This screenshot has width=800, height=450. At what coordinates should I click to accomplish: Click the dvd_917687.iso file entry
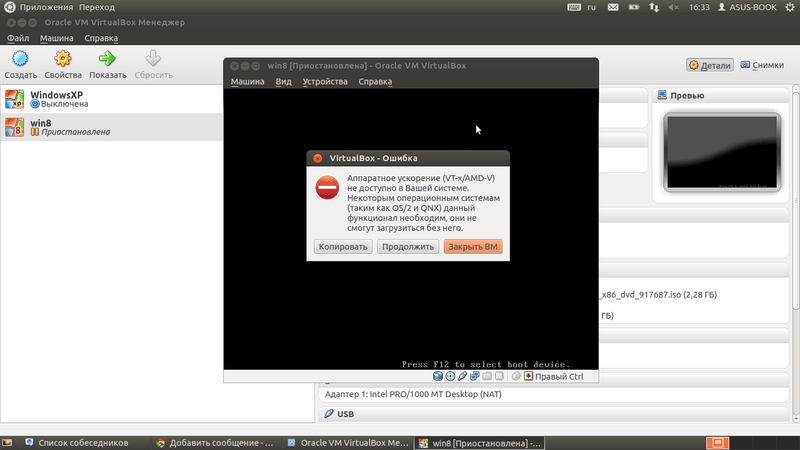(x=659, y=295)
